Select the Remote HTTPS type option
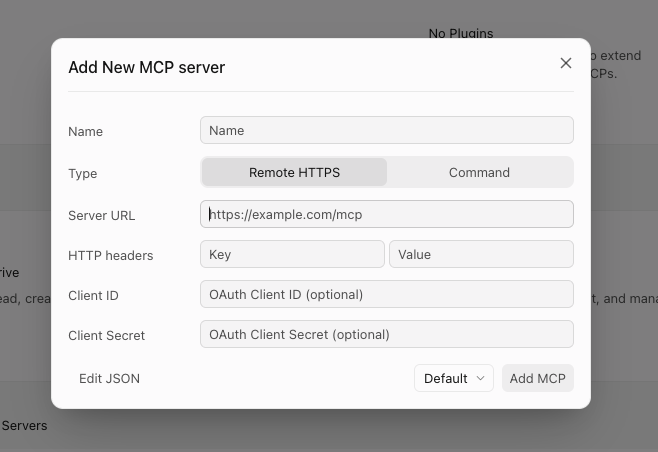The height and width of the screenshot is (452, 658). 294,172
